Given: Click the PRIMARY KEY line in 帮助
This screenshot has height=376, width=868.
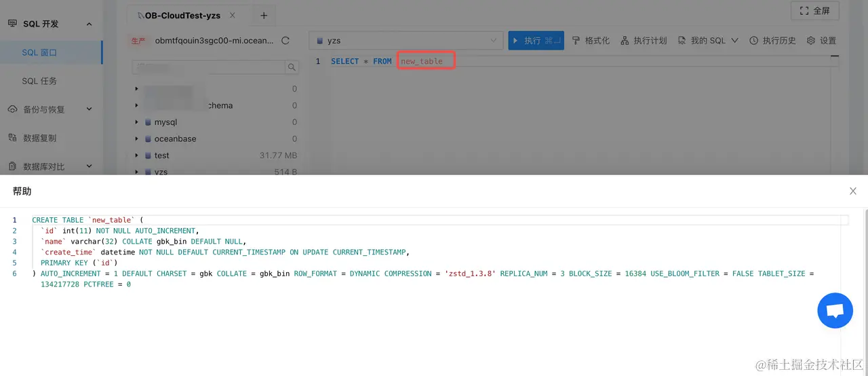Looking at the screenshot, I should coord(79,263).
